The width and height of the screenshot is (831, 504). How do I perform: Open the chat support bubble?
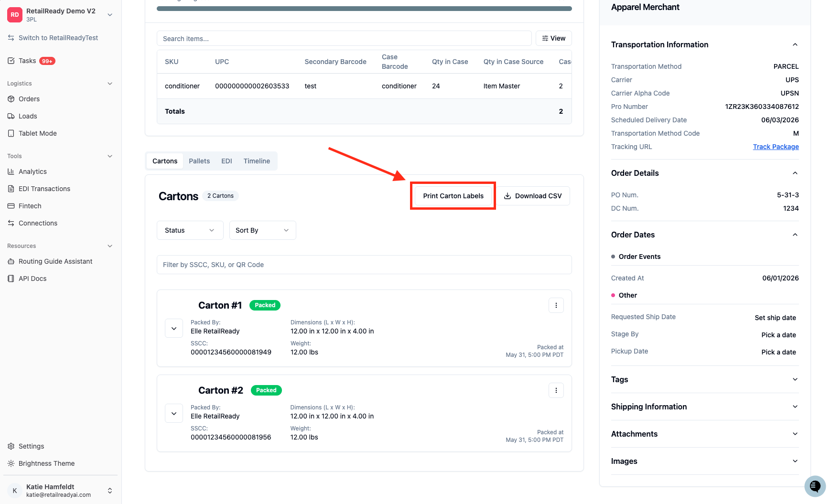815,486
